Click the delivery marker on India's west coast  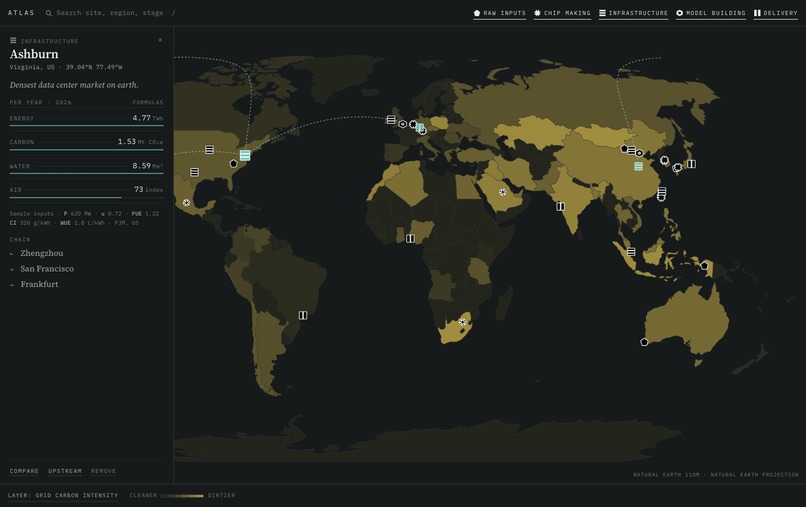(560, 206)
